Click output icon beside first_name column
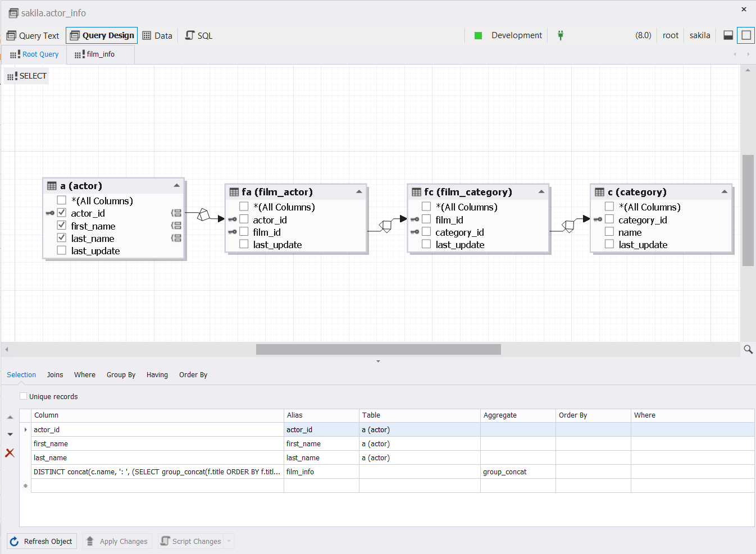 pos(176,226)
